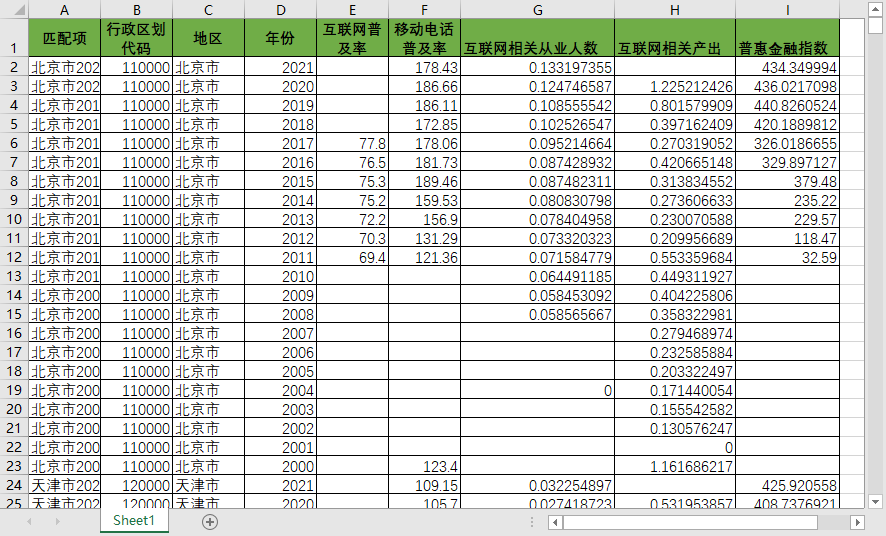Click vertical scrollbar down arrow

click(x=875, y=501)
